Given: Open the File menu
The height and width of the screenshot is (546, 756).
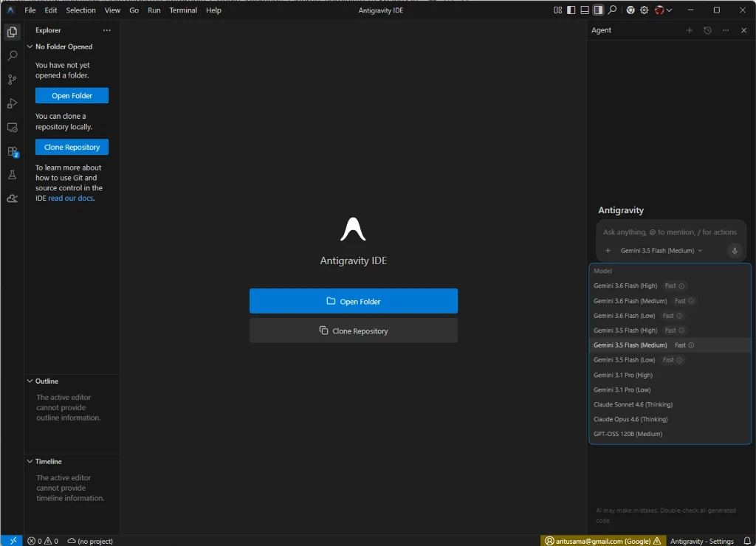Looking at the screenshot, I should point(30,10).
